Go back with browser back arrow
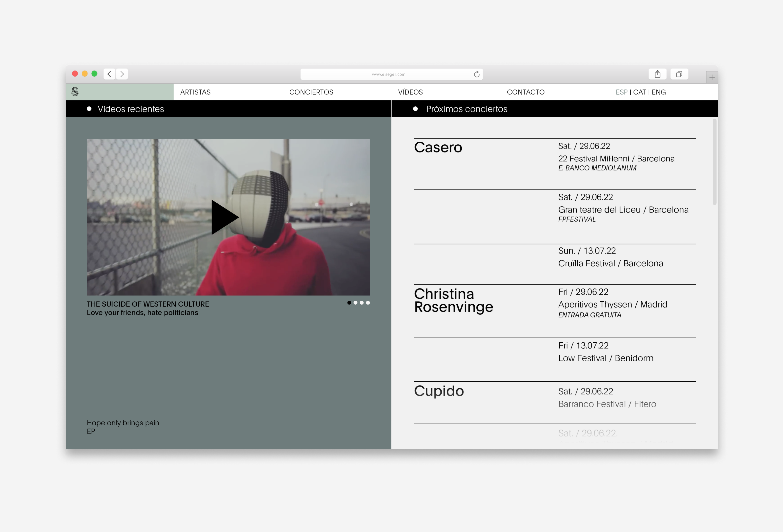Screen dimensions: 783x532 click(109, 74)
